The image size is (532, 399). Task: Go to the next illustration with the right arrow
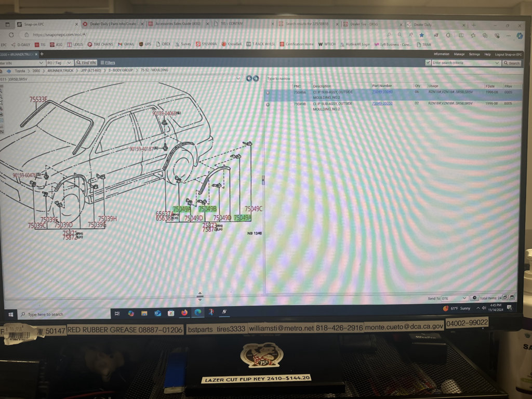pyautogui.click(x=256, y=78)
